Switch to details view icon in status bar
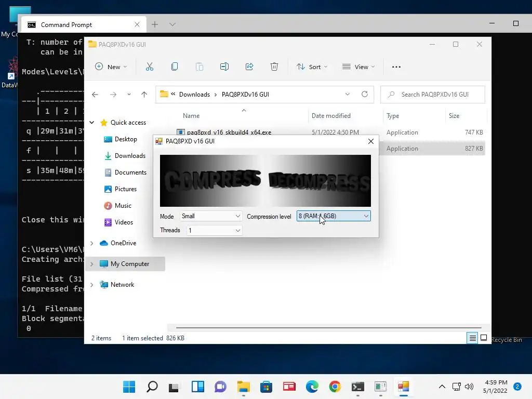Image resolution: width=532 pixels, height=399 pixels. point(472,338)
